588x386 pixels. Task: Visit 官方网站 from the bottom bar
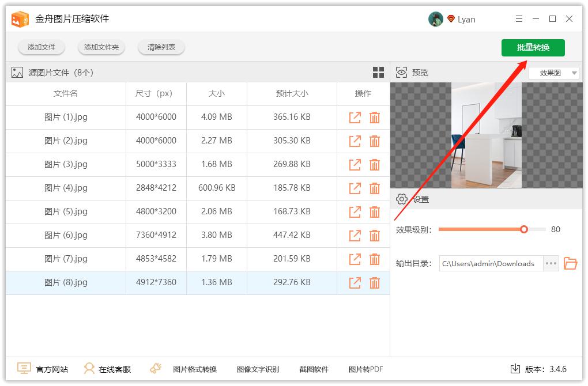click(43, 369)
